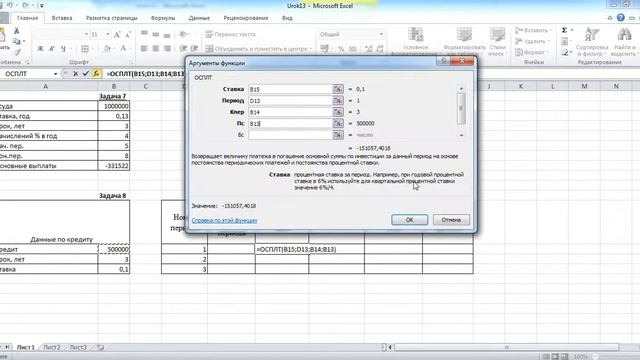The height and width of the screenshot is (360, 640).
Task: Open the font size dropdown
Action: [108, 35]
